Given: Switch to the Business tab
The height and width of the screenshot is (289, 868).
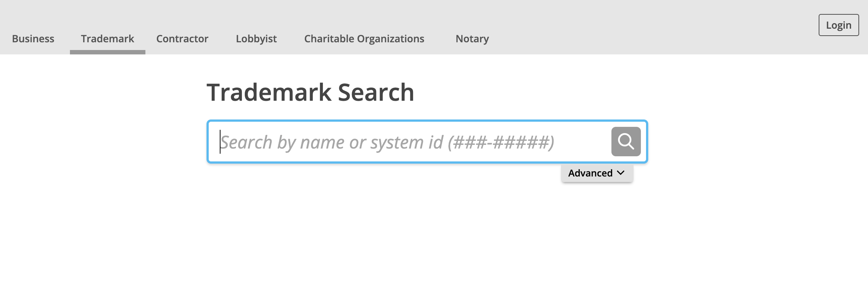Looking at the screenshot, I should pyautogui.click(x=33, y=39).
